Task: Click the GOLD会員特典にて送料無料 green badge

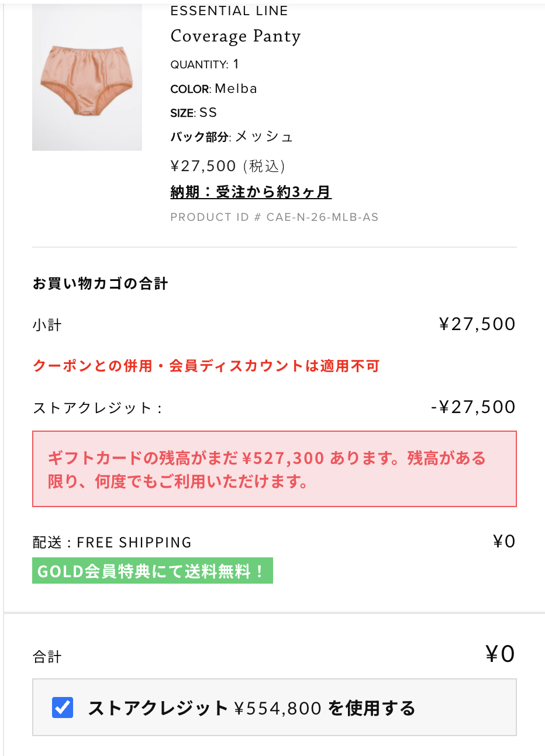Action: [x=153, y=571]
